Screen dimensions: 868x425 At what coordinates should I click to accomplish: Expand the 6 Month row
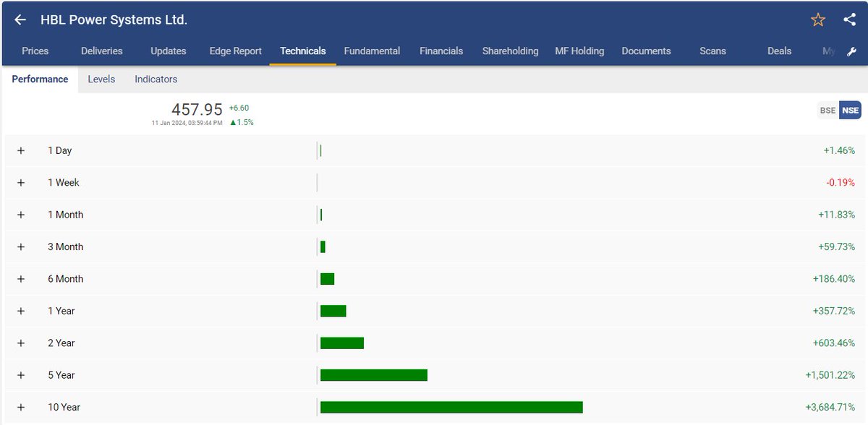click(21, 279)
